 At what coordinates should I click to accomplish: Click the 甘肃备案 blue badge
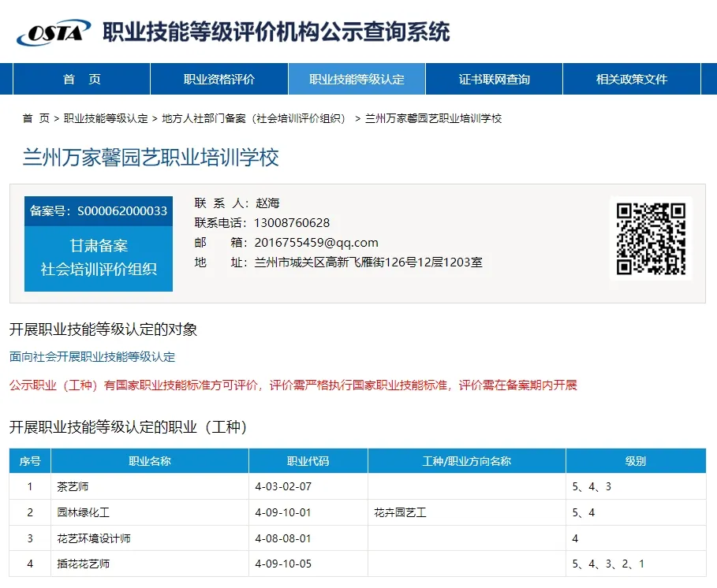pos(98,245)
